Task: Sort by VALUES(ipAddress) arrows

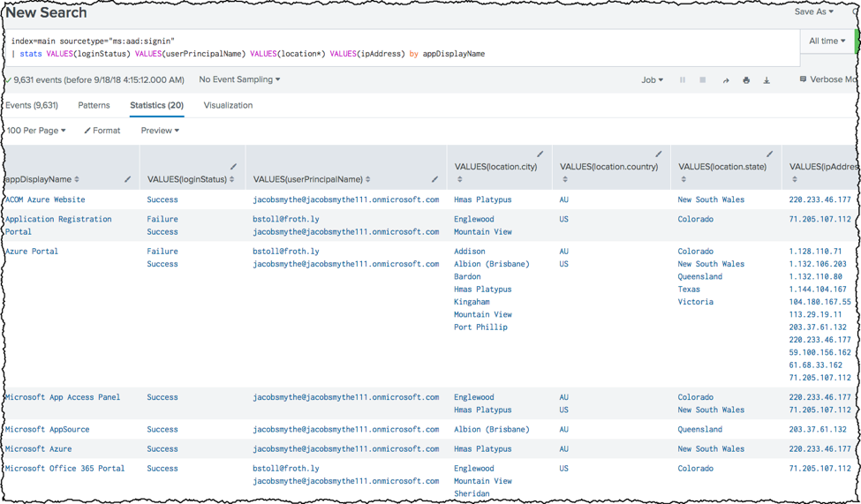Action: click(x=795, y=179)
